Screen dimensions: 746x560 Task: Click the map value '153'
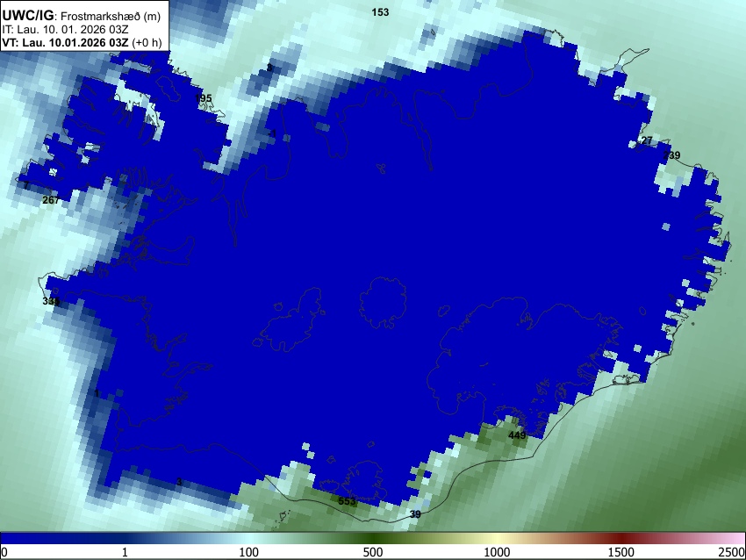click(x=380, y=12)
